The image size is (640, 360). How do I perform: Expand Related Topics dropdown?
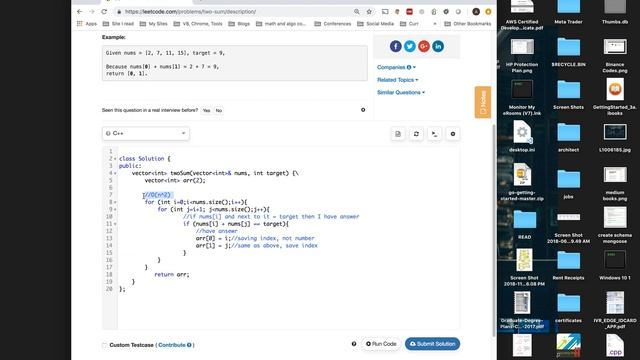(x=398, y=80)
